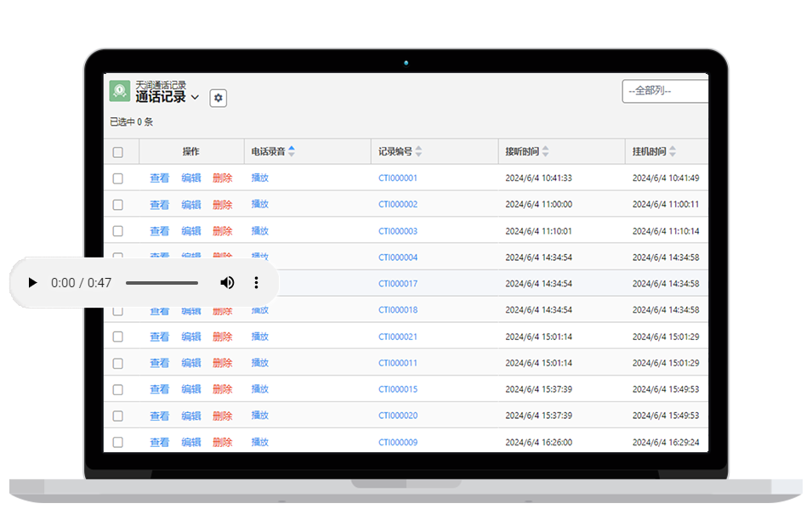Click the green call record app icon
Image resolution: width=812 pixels, height=515 pixels.
[120, 91]
